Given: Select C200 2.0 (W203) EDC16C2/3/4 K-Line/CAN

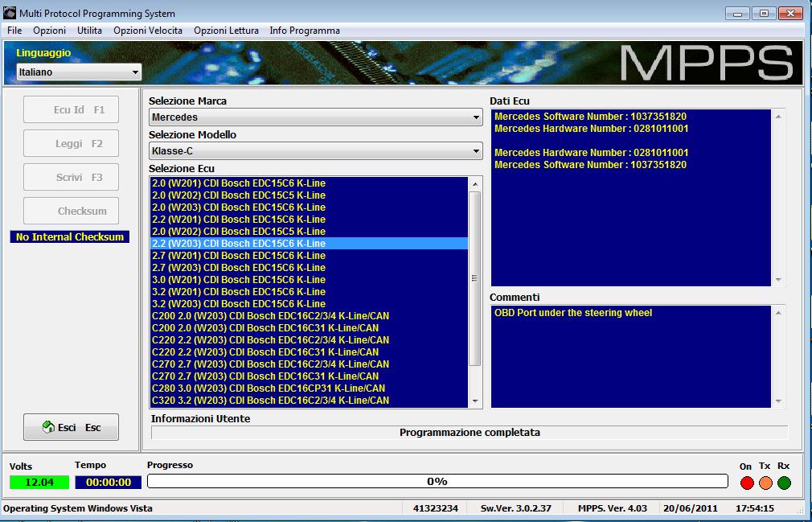Looking at the screenshot, I should coord(310,316).
